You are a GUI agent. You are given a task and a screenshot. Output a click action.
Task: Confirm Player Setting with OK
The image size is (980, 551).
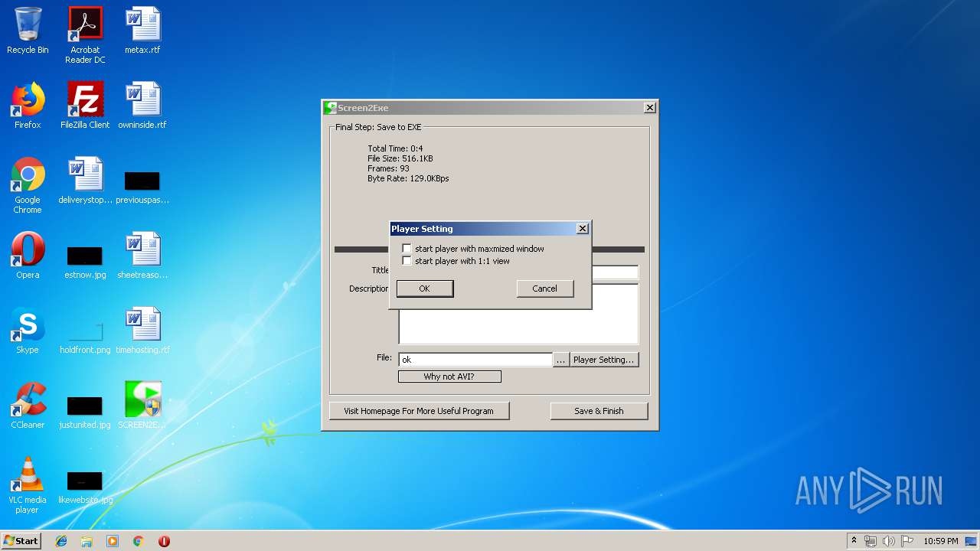click(425, 289)
